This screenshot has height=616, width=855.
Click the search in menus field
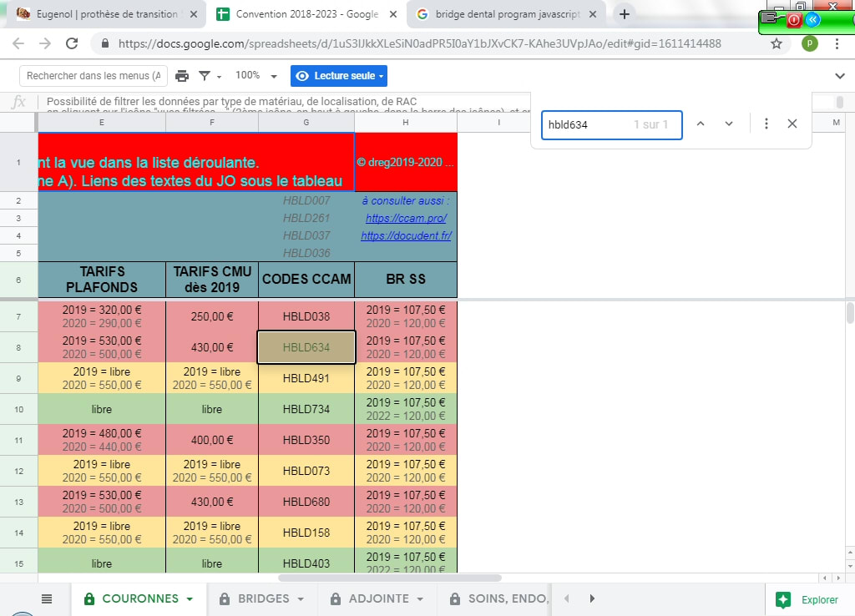tap(93, 76)
